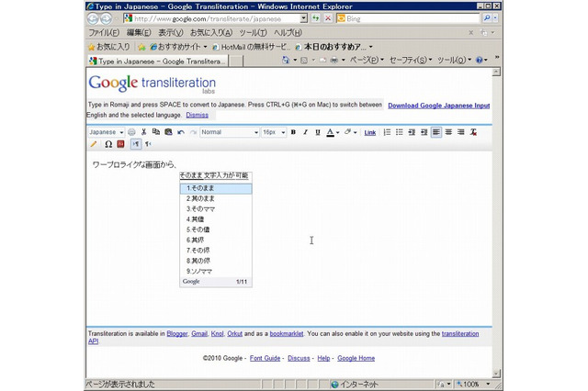This screenshot has height=391, width=588.
Task: Open the text color dropdown arrow
Action: click(338, 132)
